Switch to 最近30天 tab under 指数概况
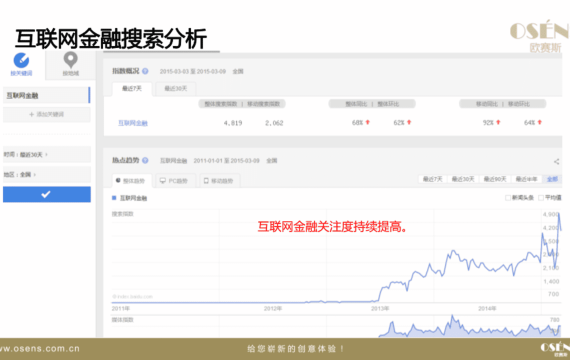This screenshot has height=360, width=570. click(176, 88)
